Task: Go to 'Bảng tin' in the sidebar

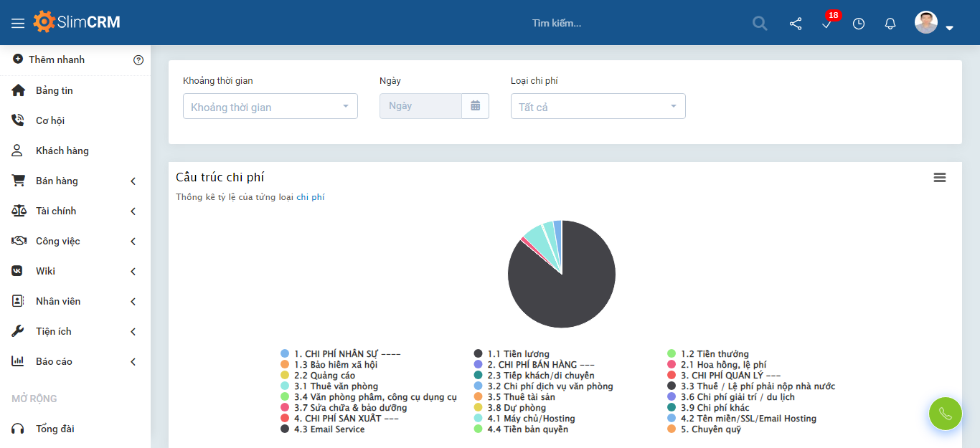Action: pyautogui.click(x=53, y=90)
